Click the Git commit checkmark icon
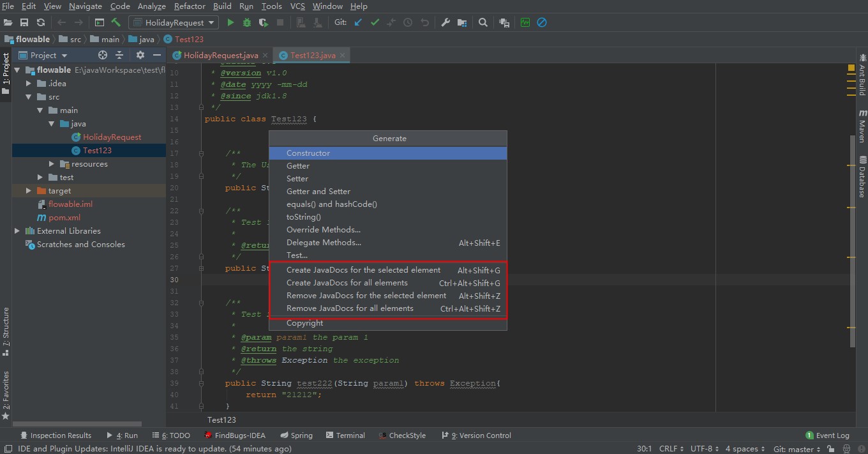Image resolution: width=868 pixels, height=454 pixels. (x=375, y=22)
